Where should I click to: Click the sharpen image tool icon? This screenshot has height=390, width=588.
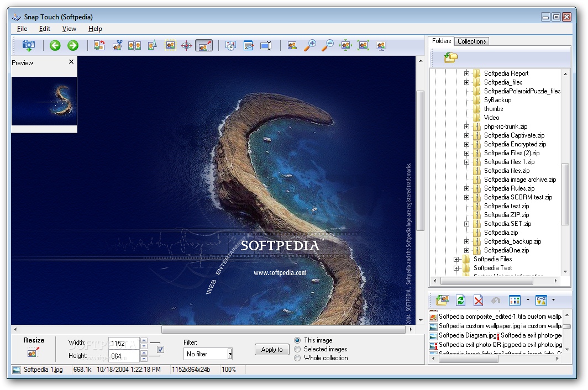(x=152, y=46)
